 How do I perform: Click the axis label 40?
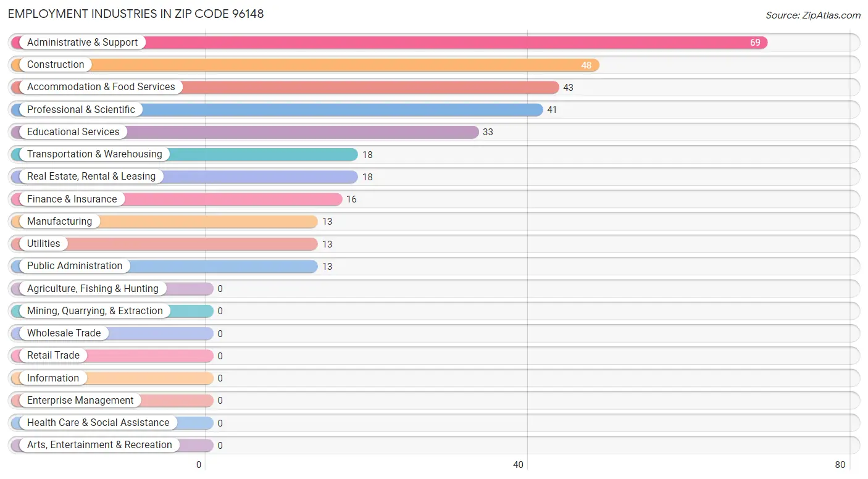pos(519,465)
